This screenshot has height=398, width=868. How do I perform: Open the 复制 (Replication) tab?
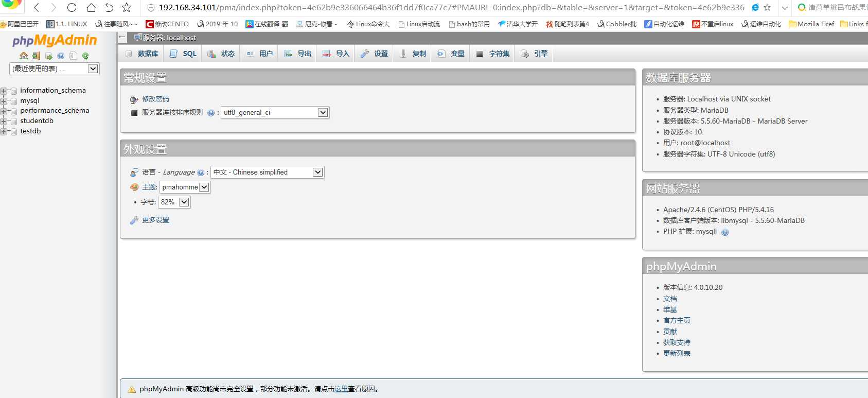pyautogui.click(x=413, y=54)
